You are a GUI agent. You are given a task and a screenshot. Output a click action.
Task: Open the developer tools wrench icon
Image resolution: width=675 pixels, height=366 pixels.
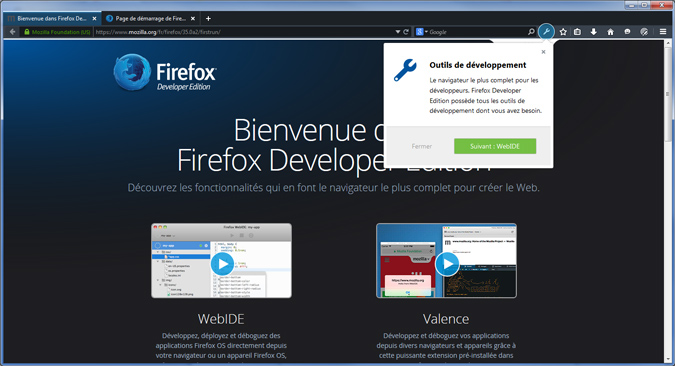pos(546,31)
